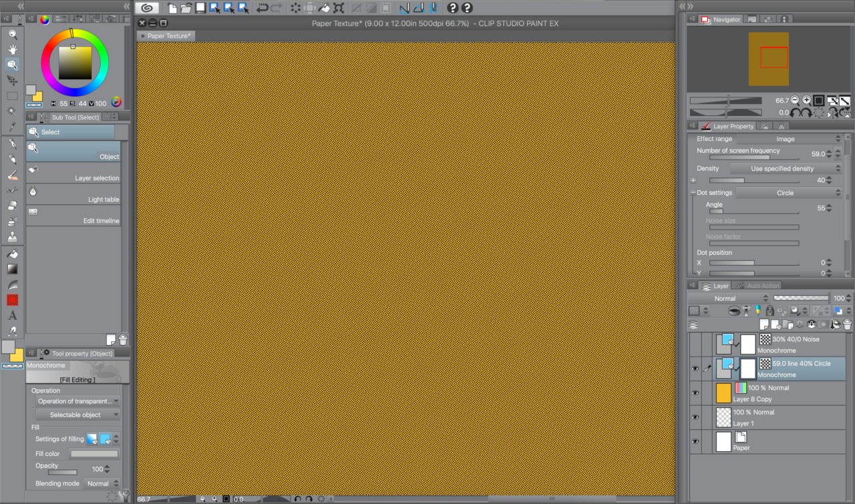The height and width of the screenshot is (504, 855).
Task: Open the Operation of transparent dropdown
Action: point(77,401)
